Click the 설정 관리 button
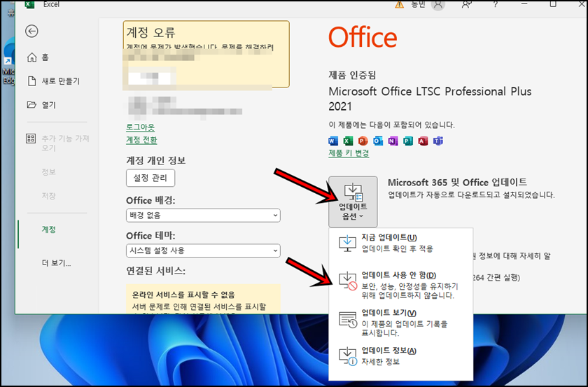 point(150,178)
